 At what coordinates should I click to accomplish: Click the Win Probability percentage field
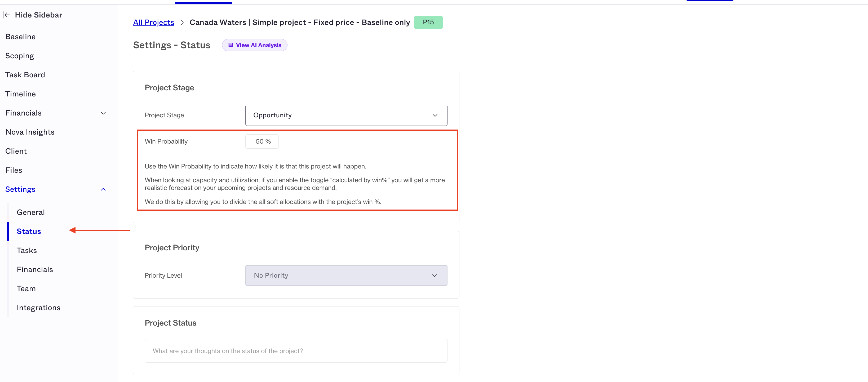coord(262,141)
